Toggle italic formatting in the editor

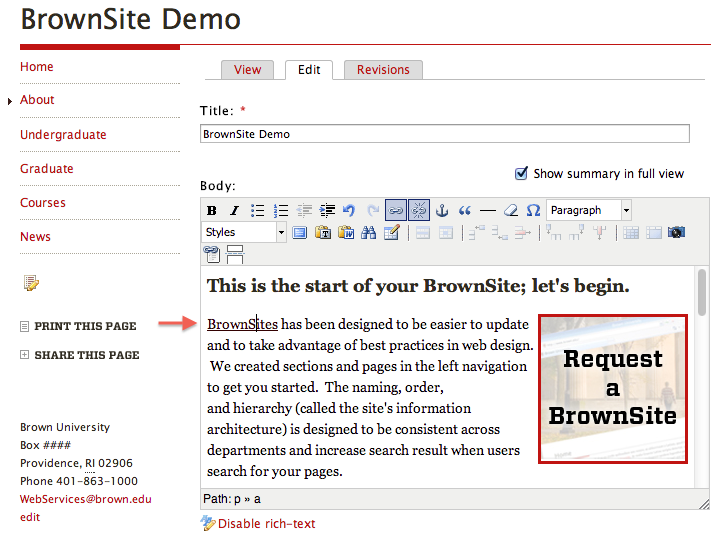pyautogui.click(x=235, y=211)
